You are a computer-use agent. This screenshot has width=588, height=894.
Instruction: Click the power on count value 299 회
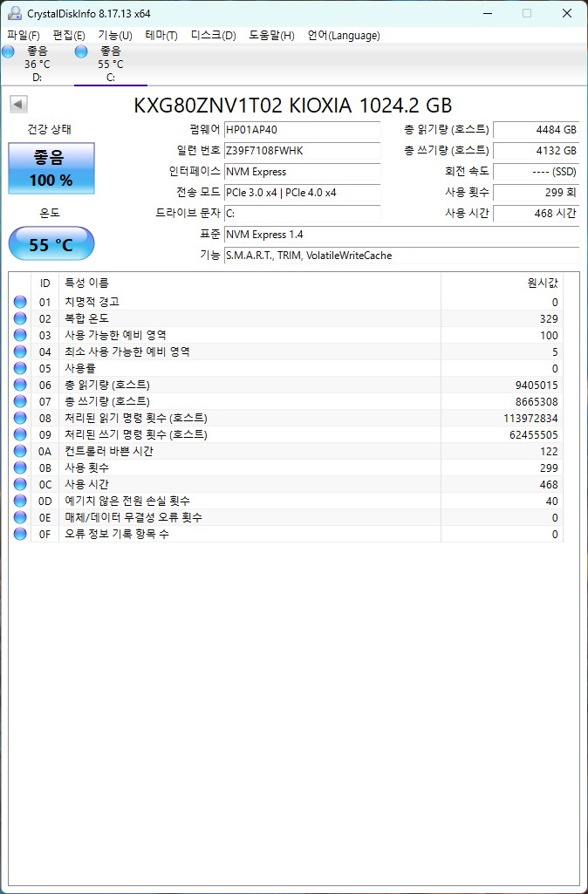tap(537, 193)
